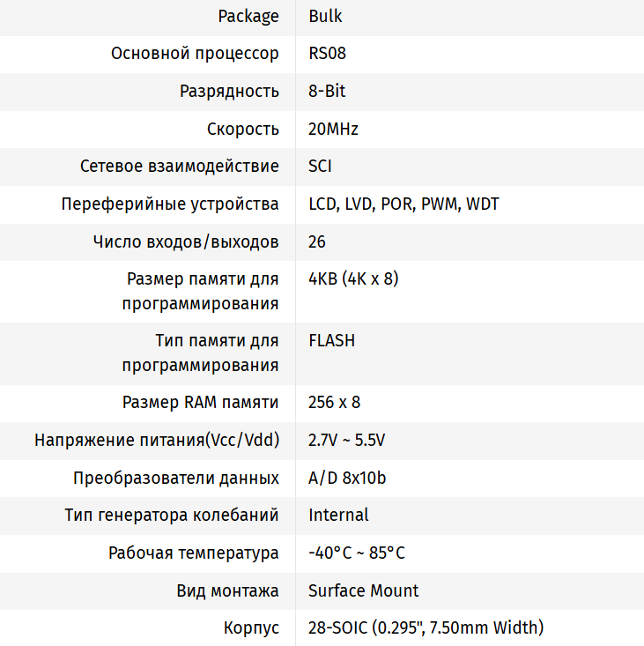This screenshot has height=646, width=644.
Task: Click the 'Число входов/выходов' label
Action: click(x=186, y=242)
